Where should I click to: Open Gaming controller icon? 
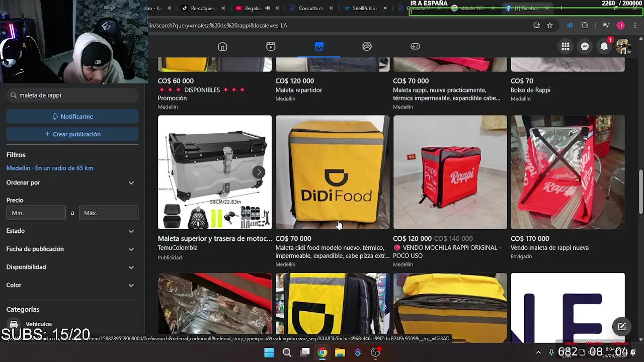click(415, 46)
